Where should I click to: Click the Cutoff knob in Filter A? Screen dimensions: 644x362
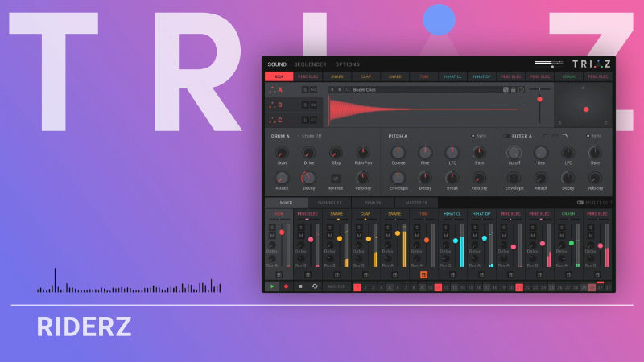514,153
